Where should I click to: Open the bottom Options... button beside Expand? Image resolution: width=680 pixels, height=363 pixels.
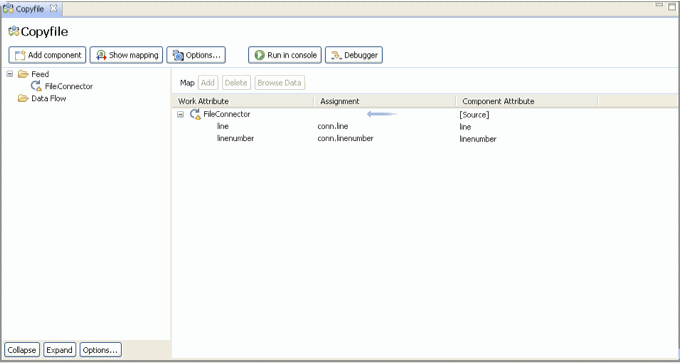point(101,350)
